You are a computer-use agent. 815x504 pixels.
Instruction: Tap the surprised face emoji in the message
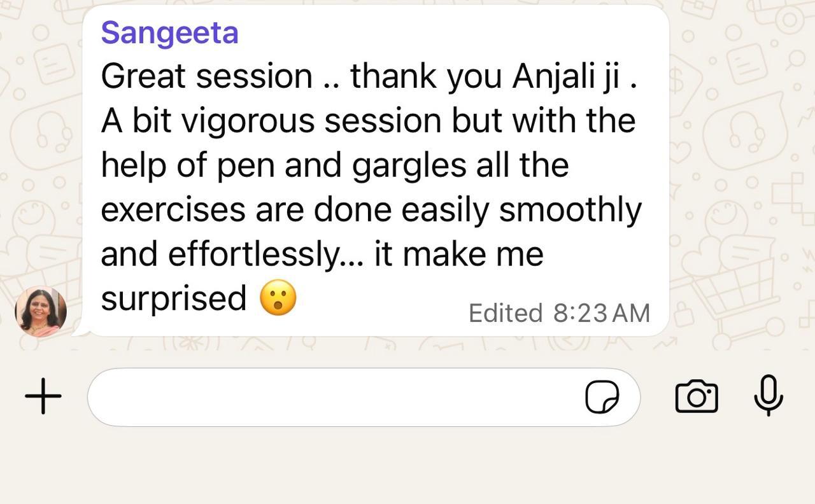pyautogui.click(x=278, y=297)
